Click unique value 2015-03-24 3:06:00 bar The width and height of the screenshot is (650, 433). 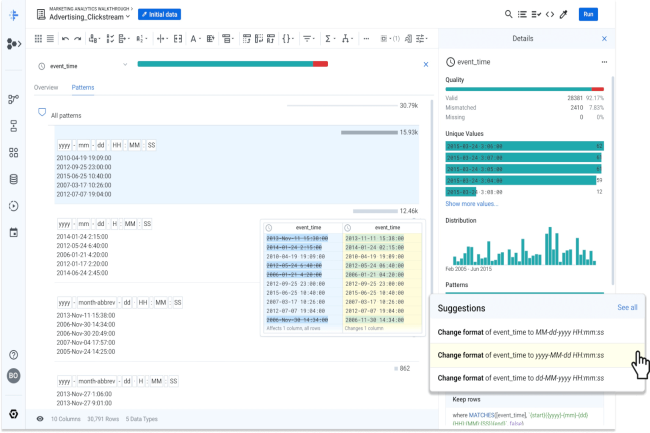524,146
